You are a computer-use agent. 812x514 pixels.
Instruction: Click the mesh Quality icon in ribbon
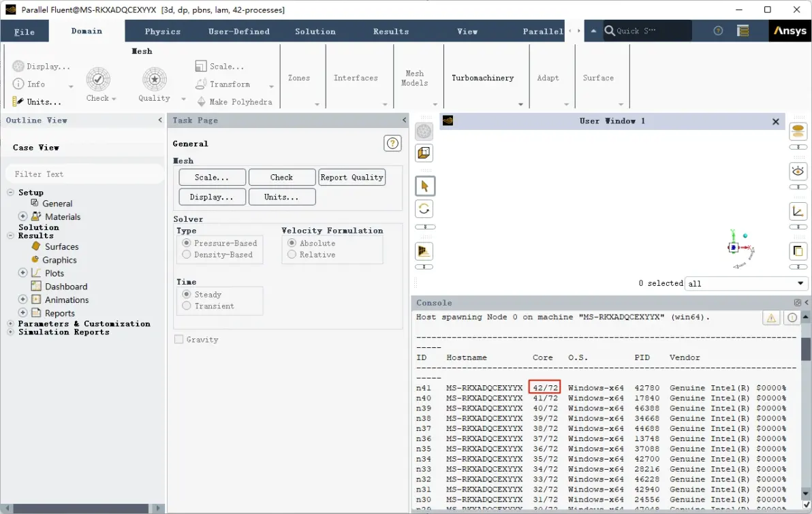click(x=155, y=79)
